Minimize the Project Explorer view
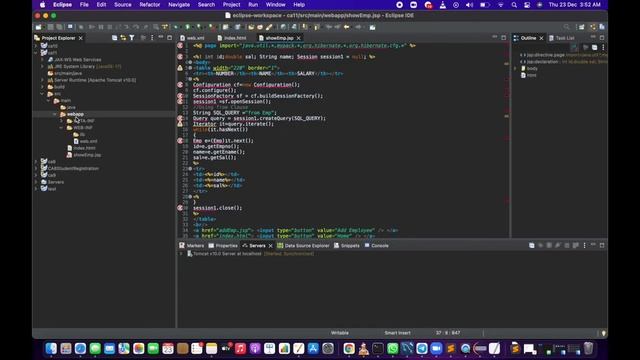This screenshot has width=640, height=360. coord(161,38)
